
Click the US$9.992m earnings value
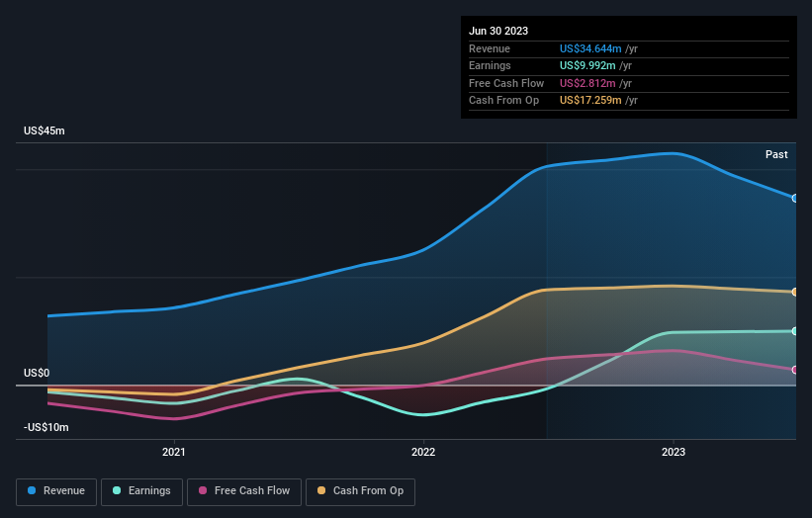587,65
